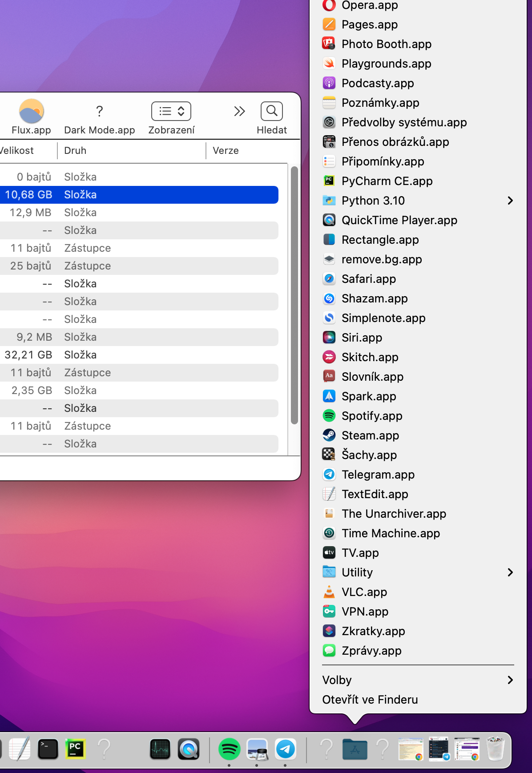Viewport: 532px width, 773px height.
Task: Select the 25 bajtů Zástupce row
Action: (x=139, y=266)
